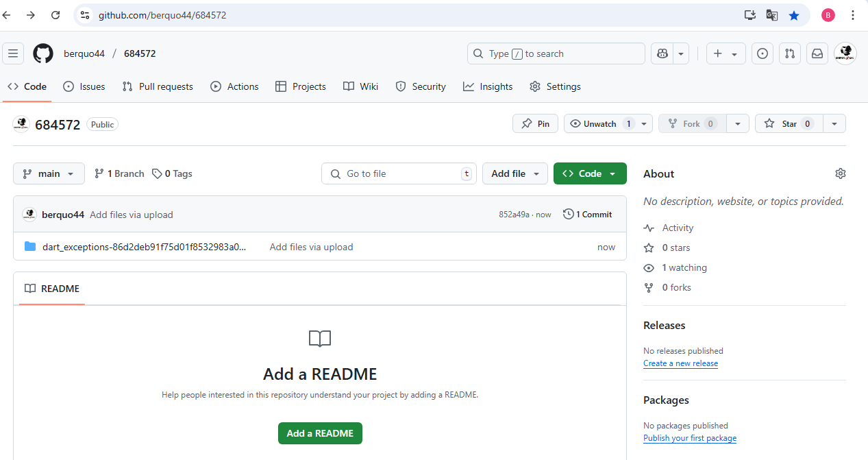
Task: Expand the green Code dropdown button
Action: (590, 173)
